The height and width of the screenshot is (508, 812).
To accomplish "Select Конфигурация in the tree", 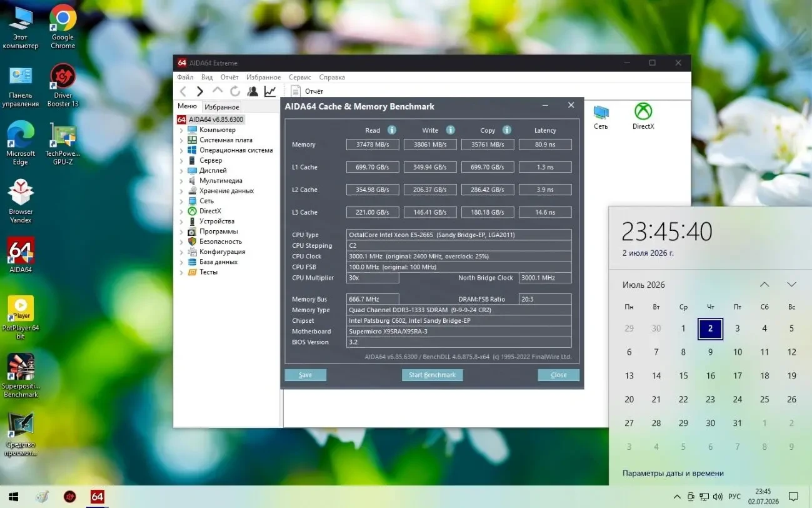I will click(x=222, y=251).
